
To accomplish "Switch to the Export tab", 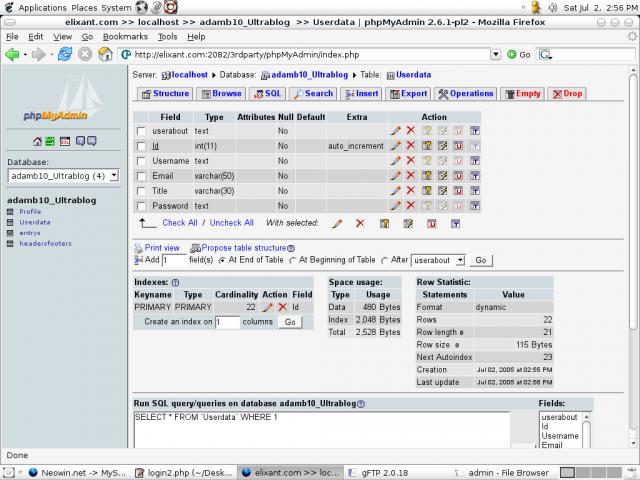I will [x=408, y=94].
